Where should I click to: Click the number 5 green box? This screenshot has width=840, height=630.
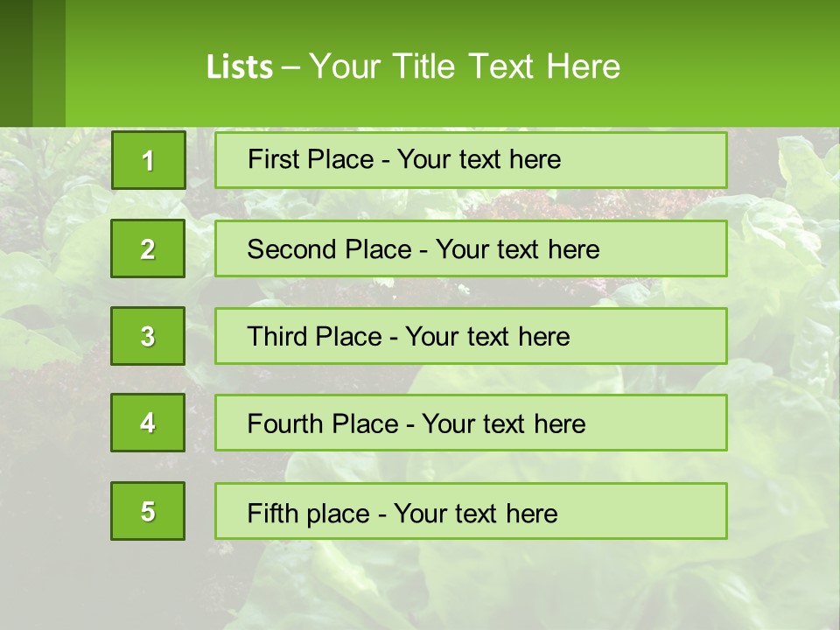pos(148,511)
